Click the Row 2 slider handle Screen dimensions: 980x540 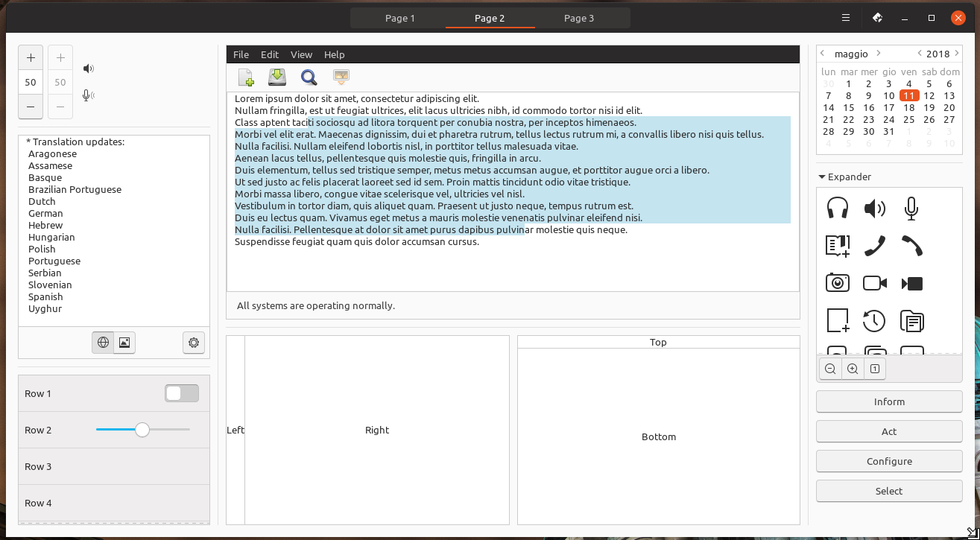click(x=142, y=430)
